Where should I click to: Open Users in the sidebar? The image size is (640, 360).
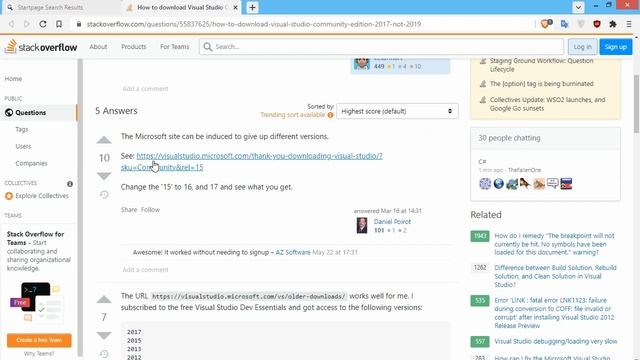pyautogui.click(x=23, y=146)
